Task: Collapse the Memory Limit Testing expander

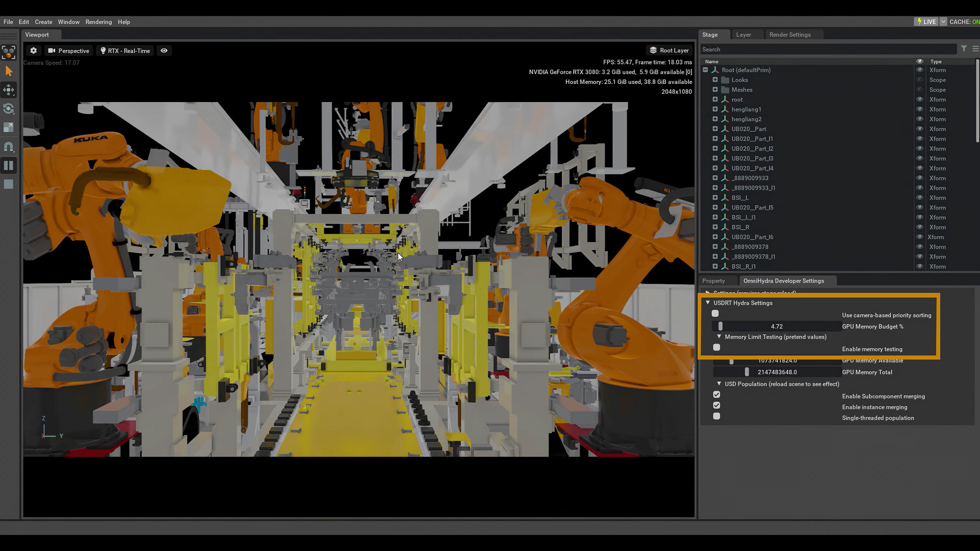Action: [719, 336]
